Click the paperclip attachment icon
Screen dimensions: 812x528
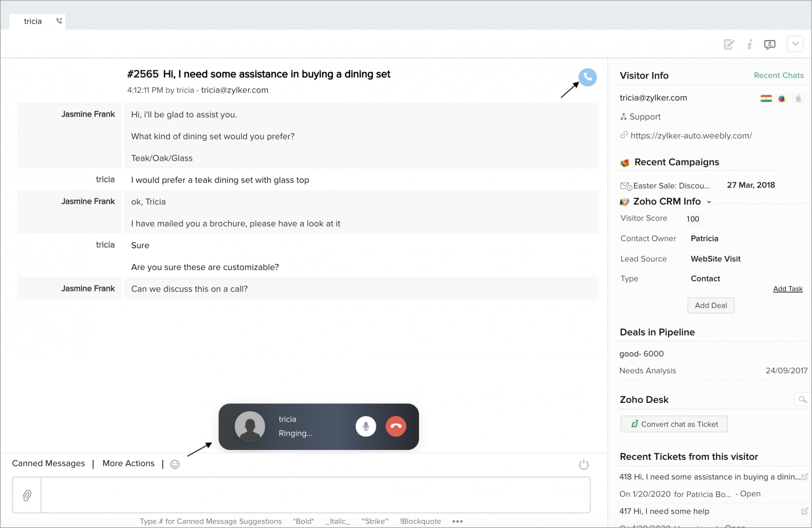[x=27, y=495]
